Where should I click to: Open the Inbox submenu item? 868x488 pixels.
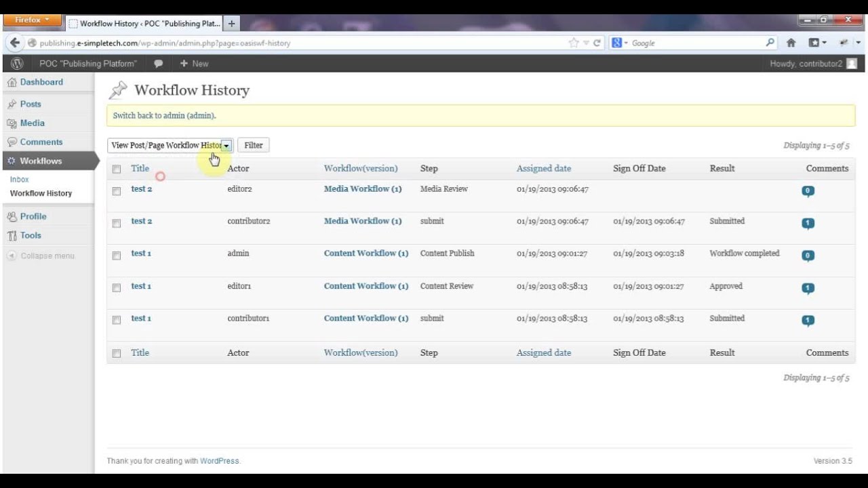(x=20, y=180)
